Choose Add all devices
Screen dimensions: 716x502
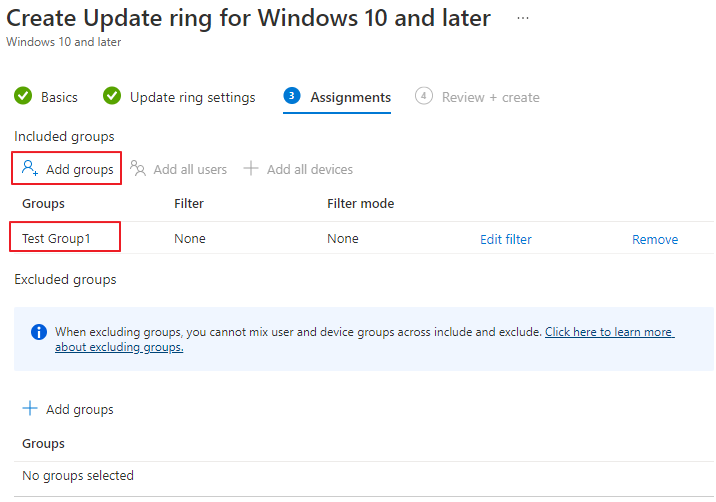pos(298,169)
